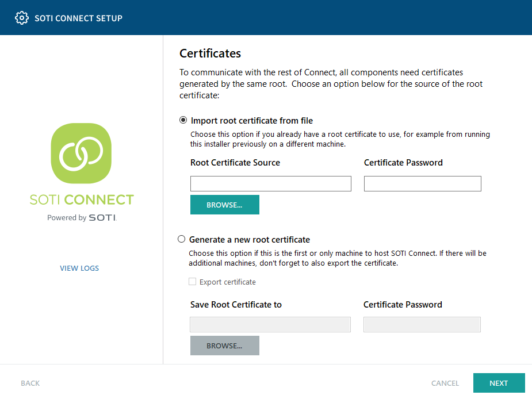
Task: Click the Powered by SOTI text
Action: [82, 217]
